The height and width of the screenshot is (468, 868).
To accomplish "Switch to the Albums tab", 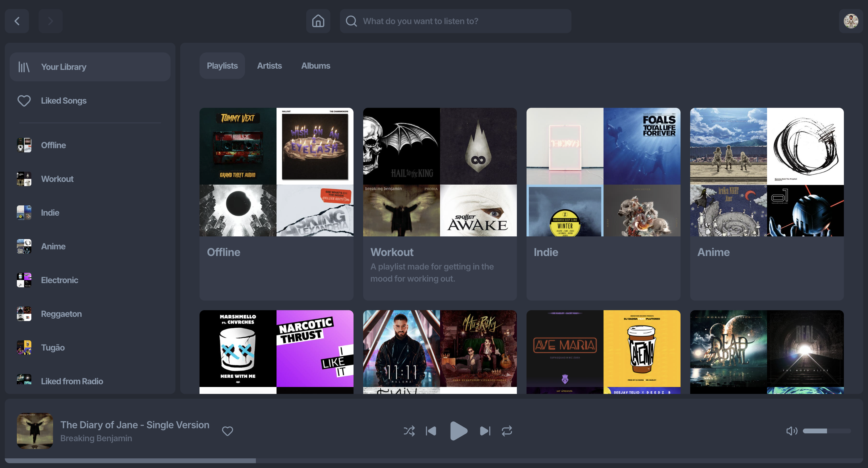I will (315, 66).
